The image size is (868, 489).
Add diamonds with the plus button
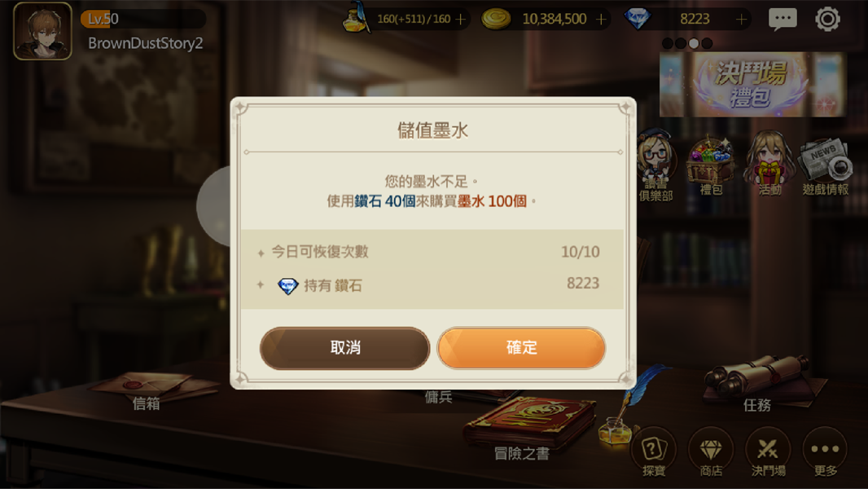[x=741, y=20]
